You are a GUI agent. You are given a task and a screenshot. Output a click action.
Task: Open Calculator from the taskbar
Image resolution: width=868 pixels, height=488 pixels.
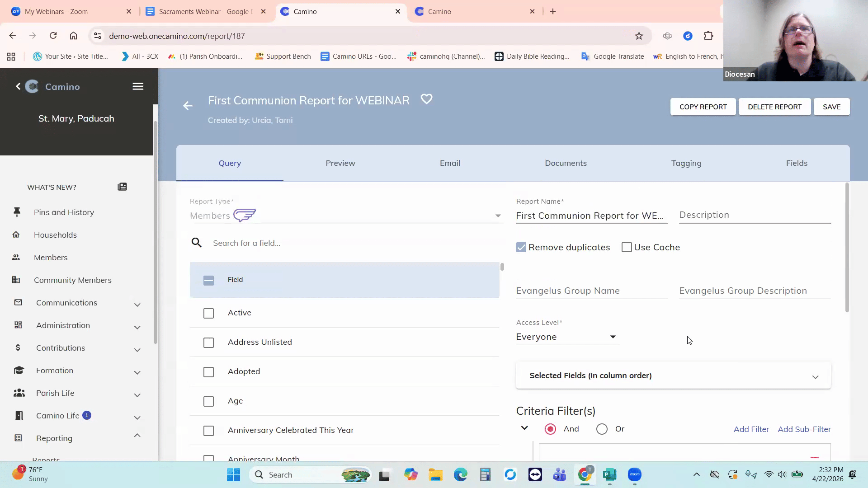(485, 474)
